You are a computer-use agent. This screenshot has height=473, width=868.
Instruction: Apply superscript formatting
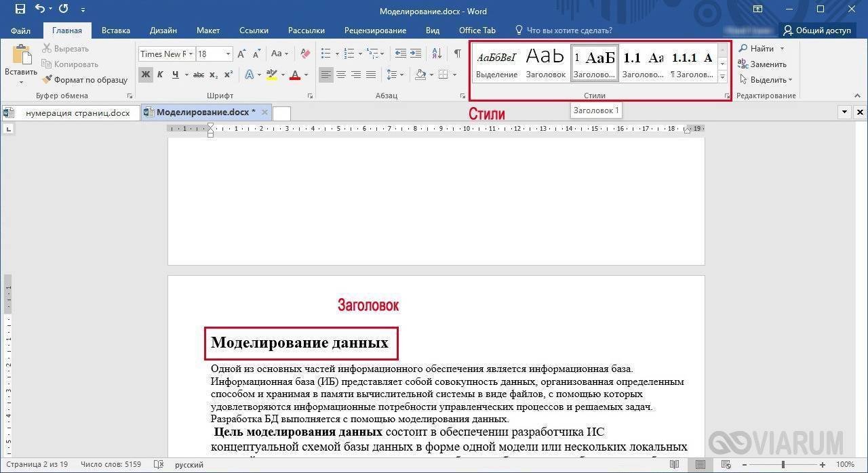click(229, 75)
